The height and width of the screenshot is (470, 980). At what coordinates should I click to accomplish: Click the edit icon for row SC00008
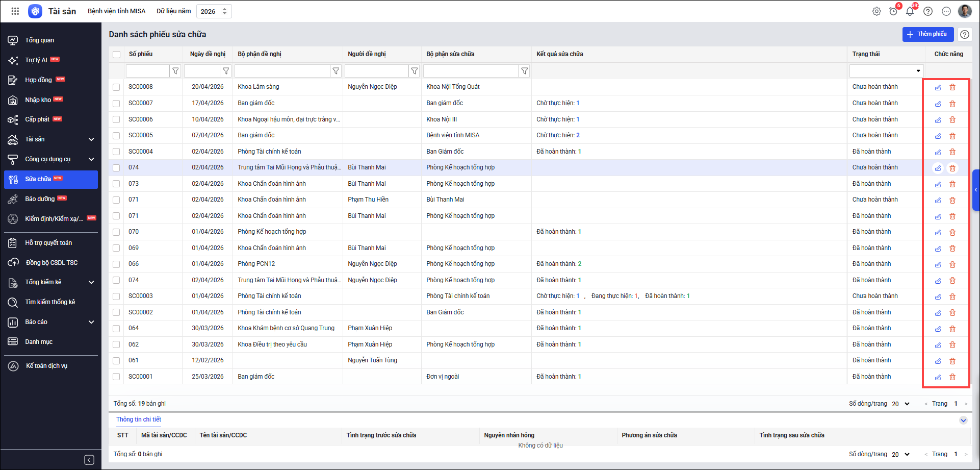(x=938, y=87)
